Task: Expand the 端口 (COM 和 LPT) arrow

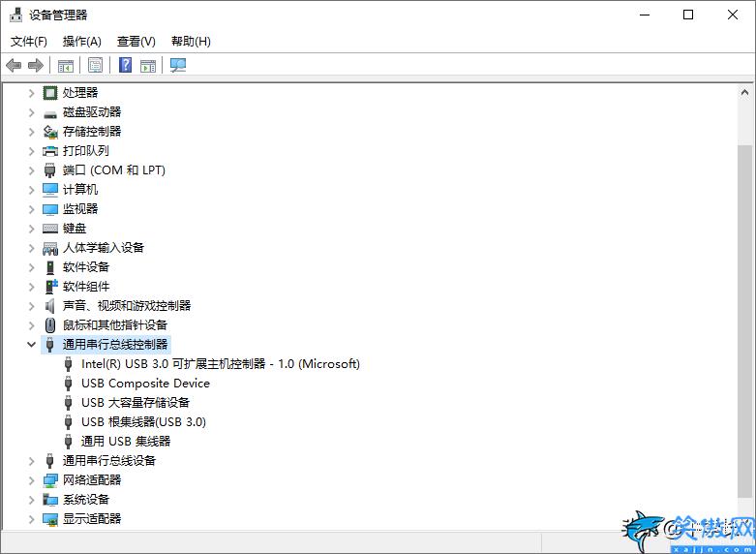Action: tap(31, 170)
